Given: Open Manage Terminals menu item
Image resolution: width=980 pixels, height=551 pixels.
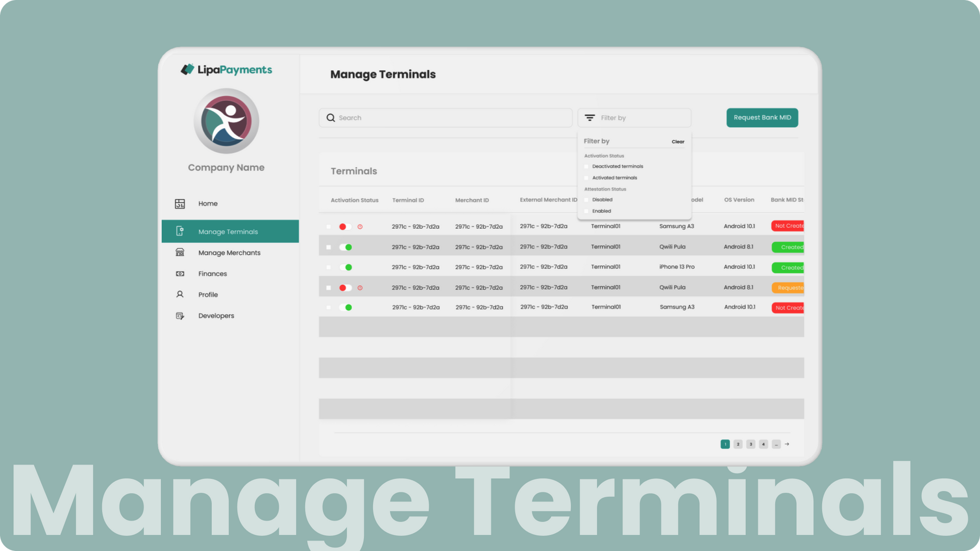Looking at the screenshot, I should tap(228, 232).
